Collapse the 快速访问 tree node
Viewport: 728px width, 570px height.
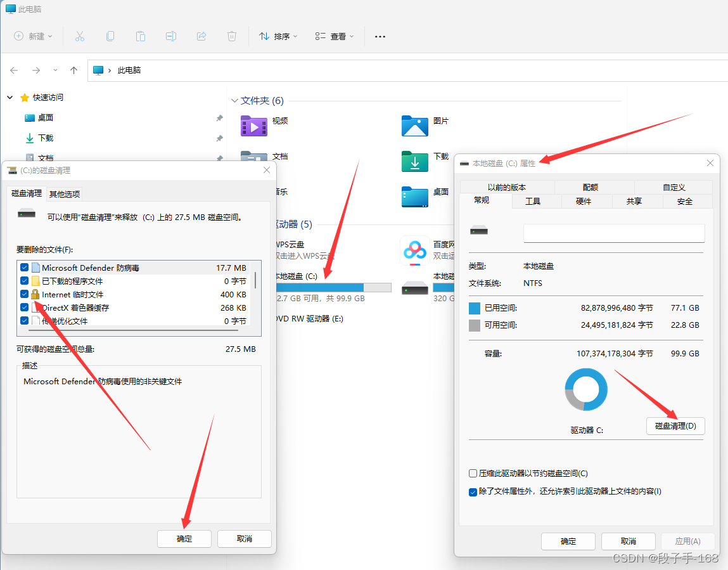(x=10, y=98)
